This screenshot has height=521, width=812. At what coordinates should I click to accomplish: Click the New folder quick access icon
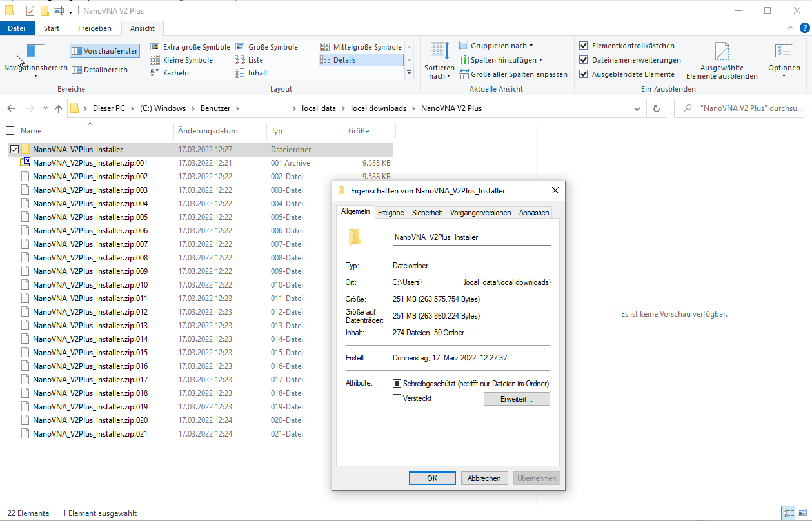point(45,10)
